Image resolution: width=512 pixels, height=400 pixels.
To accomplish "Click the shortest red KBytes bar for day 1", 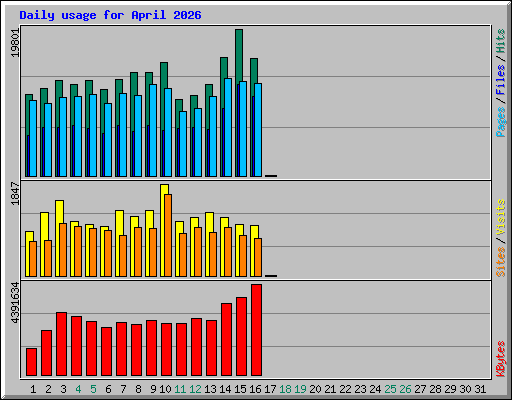I will coord(31,362).
